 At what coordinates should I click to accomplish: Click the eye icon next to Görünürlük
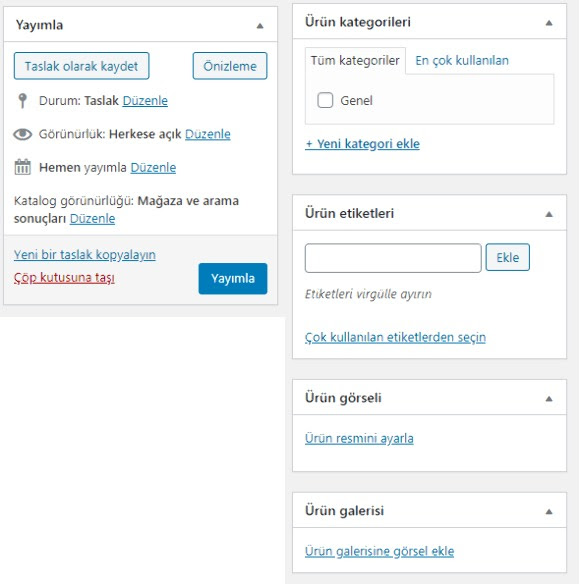tap(23, 134)
